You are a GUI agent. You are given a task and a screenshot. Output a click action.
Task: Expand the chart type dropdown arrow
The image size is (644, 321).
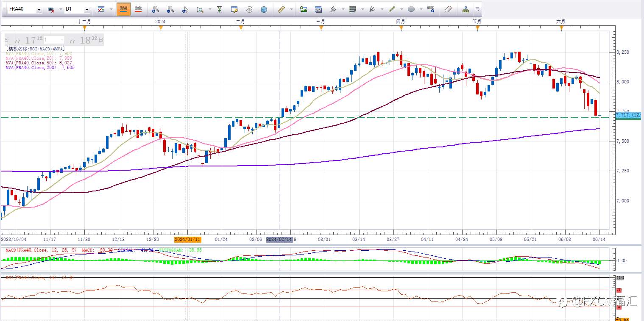point(110,9)
